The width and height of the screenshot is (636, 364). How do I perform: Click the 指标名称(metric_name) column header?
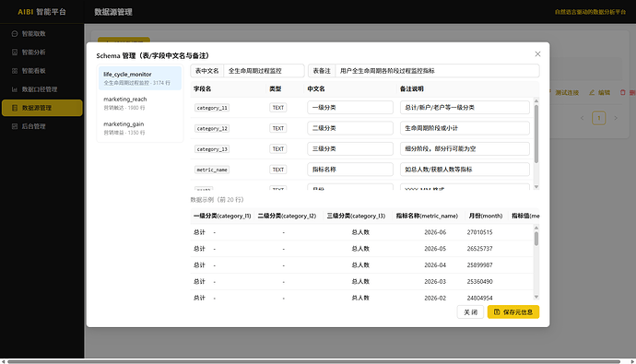tap(427, 216)
